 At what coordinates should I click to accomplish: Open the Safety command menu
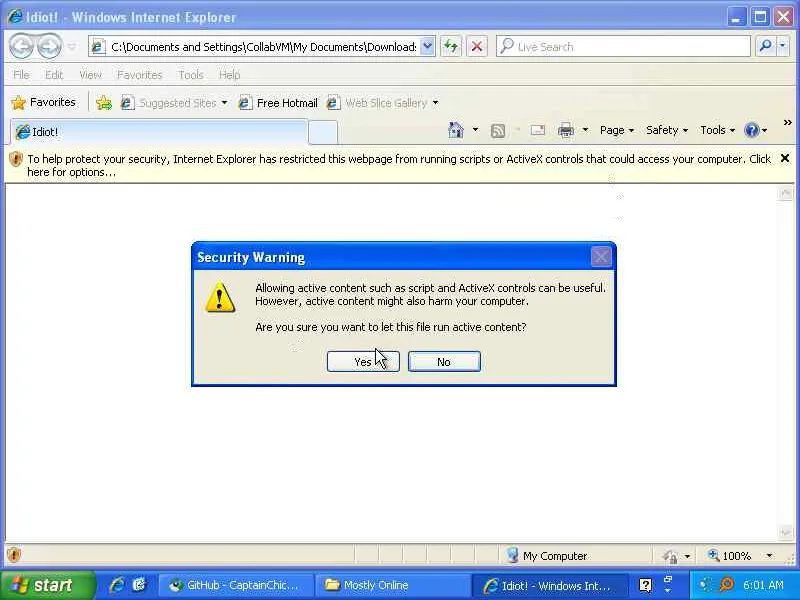tap(667, 130)
